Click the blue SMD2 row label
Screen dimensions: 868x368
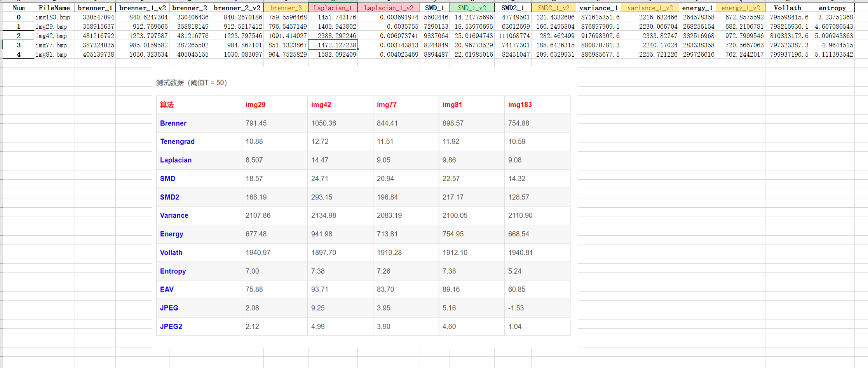coord(169,197)
